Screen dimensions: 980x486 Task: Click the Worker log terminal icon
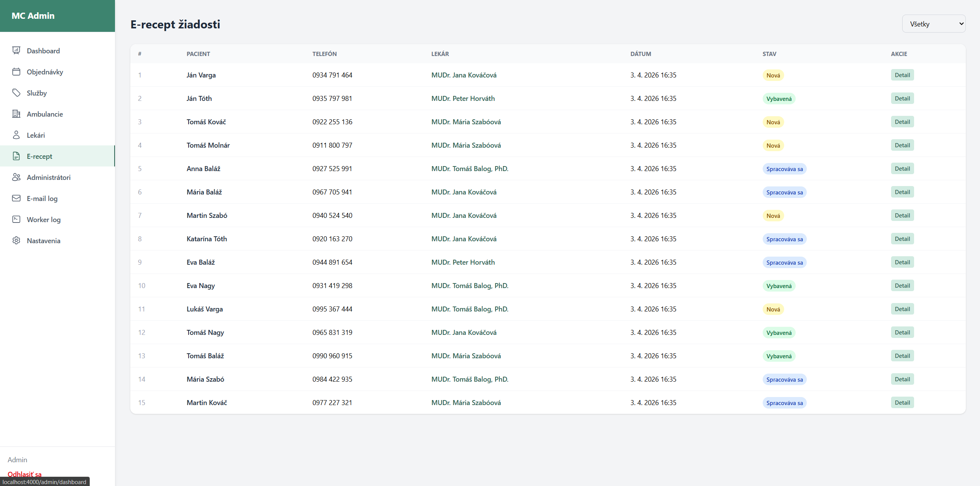click(16, 219)
